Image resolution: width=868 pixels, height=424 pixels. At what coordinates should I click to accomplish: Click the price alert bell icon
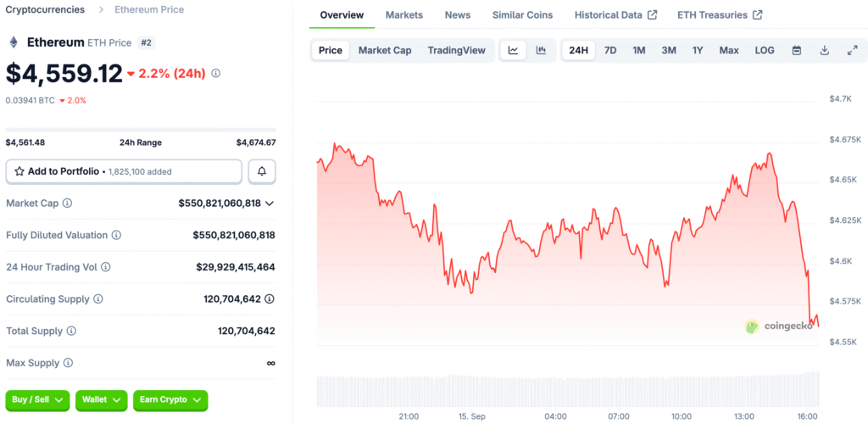(x=262, y=171)
